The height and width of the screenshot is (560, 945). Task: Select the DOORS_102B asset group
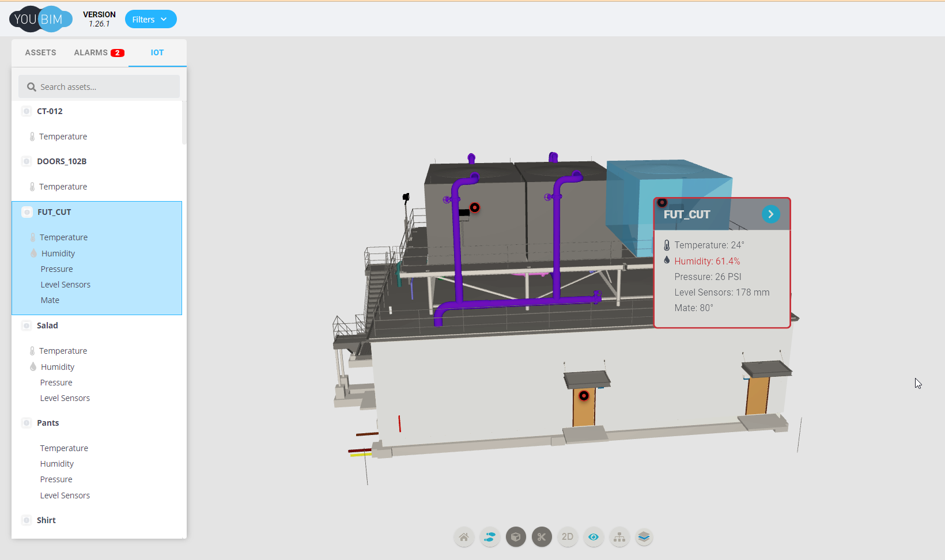[62, 161]
